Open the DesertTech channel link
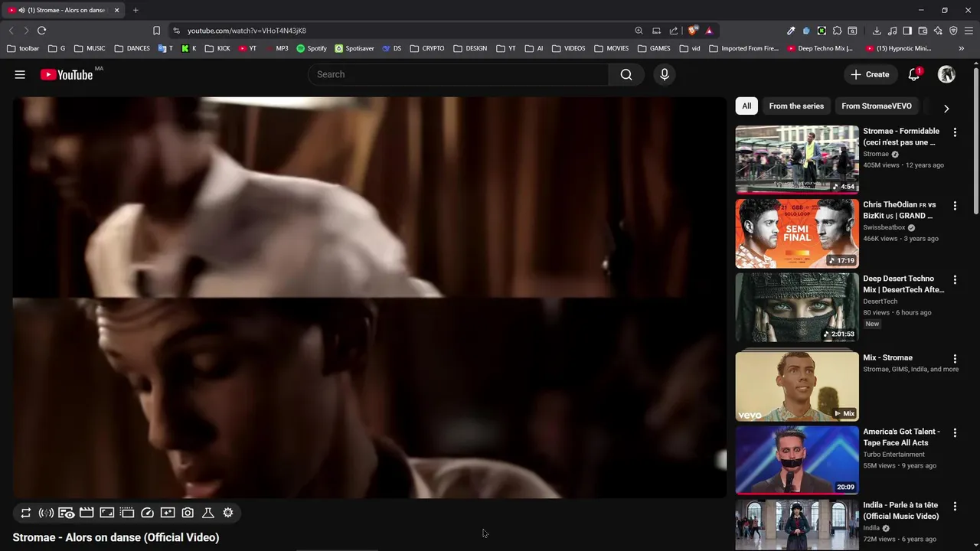Screen dimensions: 980x551 point(880,302)
